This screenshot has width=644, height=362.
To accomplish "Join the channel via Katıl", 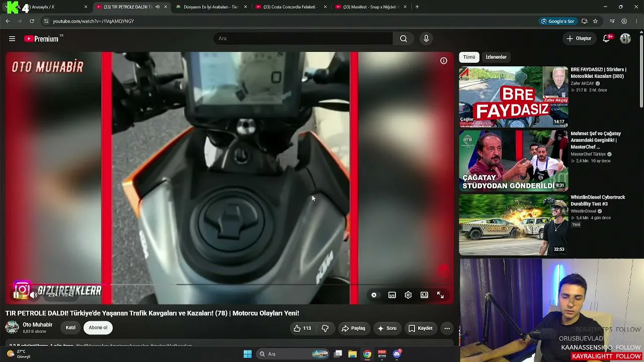I will click(70, 328).
